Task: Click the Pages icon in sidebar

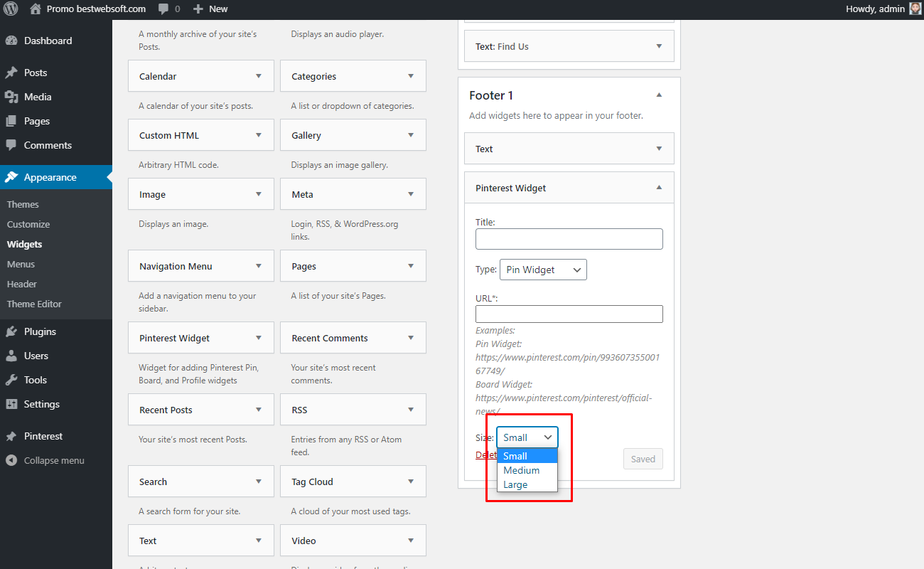Action: (11, 121)
